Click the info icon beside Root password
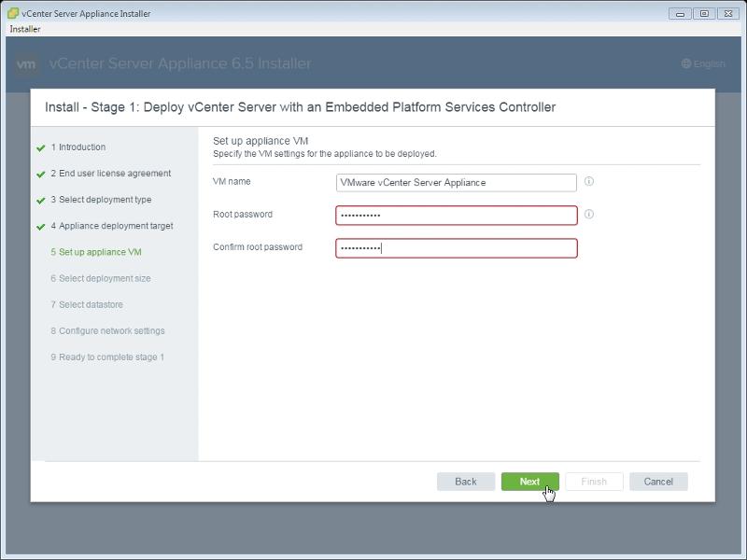Image resolution: width=747 pixels, height=560 pixels. [589, 215]
